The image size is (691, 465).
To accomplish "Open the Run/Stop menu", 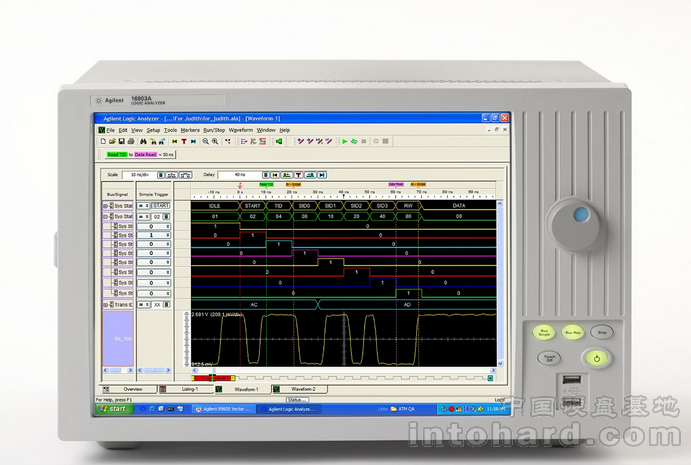I will point(213,130).
